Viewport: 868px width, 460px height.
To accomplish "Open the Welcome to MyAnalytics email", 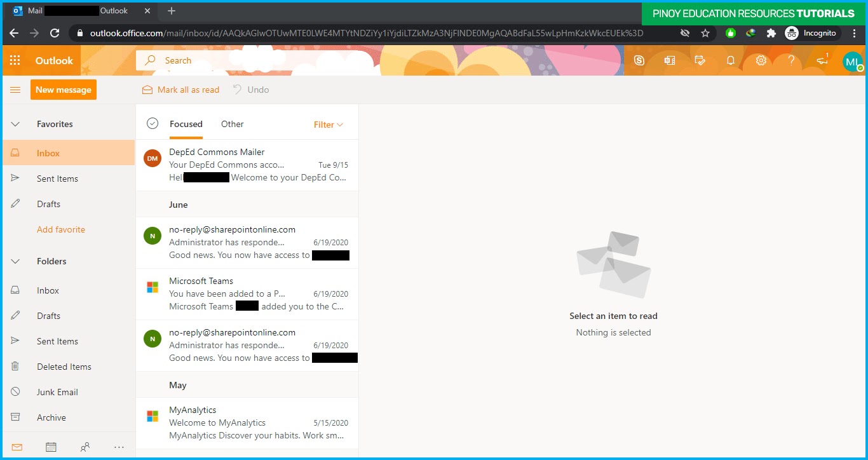I will (247, 423).
